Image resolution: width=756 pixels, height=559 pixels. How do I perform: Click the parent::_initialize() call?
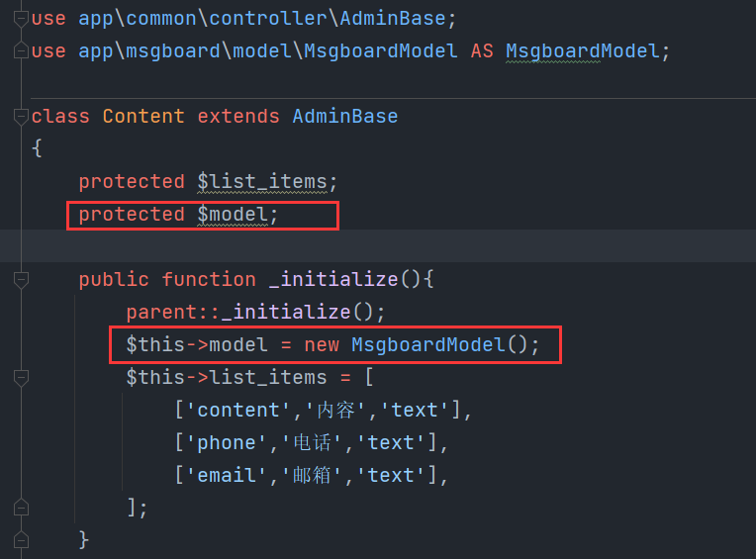point(255,312)
